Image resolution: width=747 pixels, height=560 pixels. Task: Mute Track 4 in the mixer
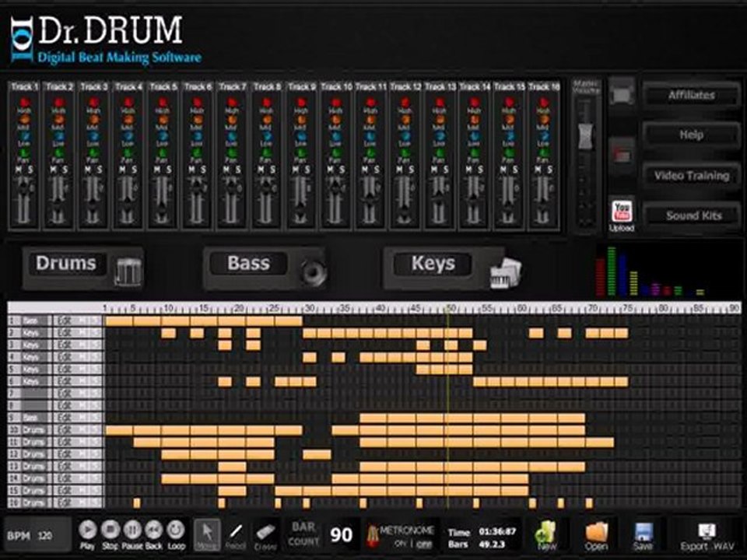click(123, 170)
